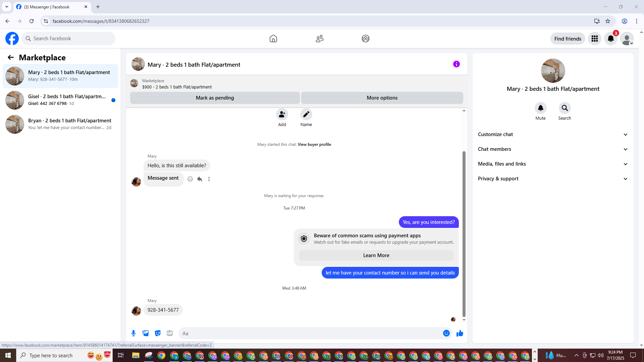The image size is (644, 362).
Task: Click the '928-341-5677' message bubble
Action: [163, 310]
